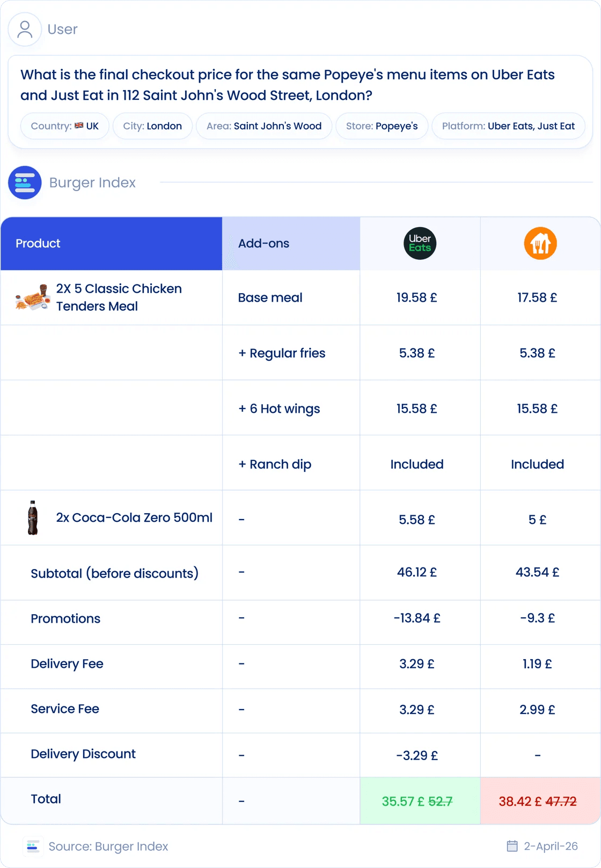Click the small Burger Index source icon
This screenshot has height=868, width=601.
click(33, 847)
